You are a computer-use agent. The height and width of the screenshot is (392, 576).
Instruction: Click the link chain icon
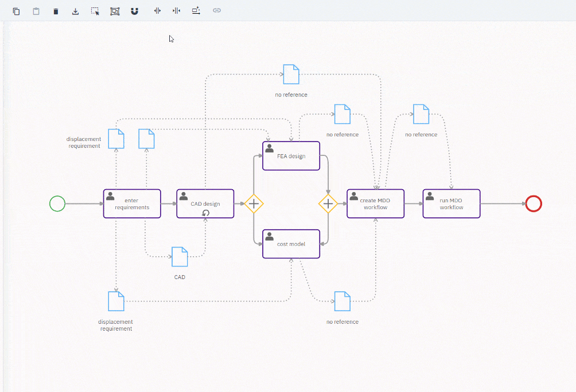click(x=217, y=10)
